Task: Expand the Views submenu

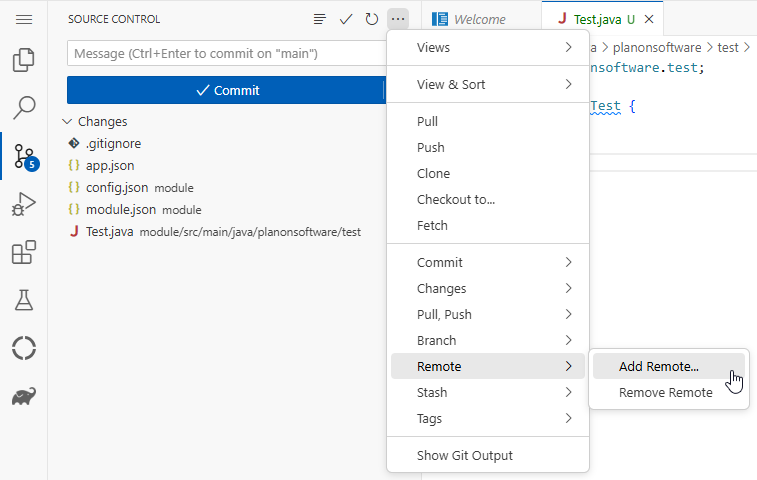Action: click(x=487, y=47)
